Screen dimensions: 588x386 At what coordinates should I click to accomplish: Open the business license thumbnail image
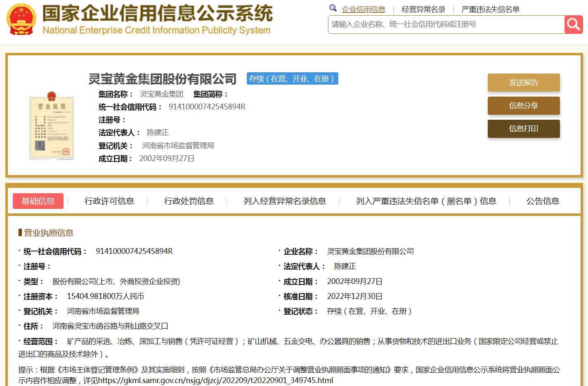(52, 127)
